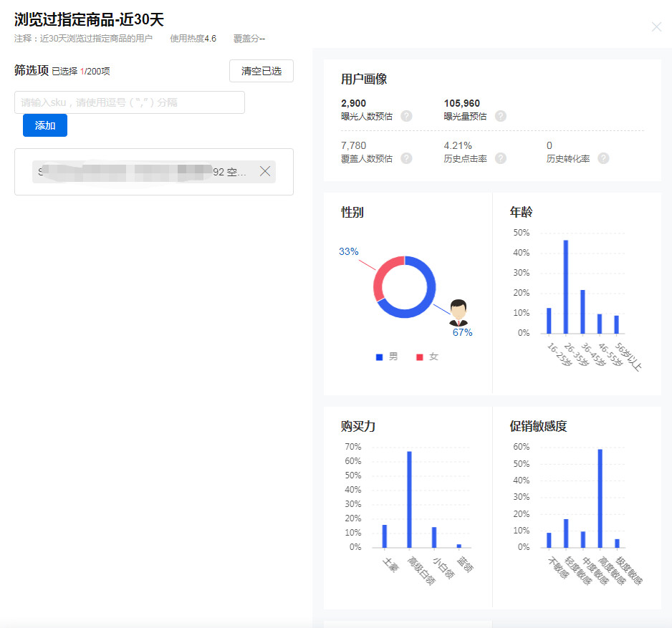The height and width of the screenshot is (628, 672).
Task: Remove the selected SKU tag
Action: (x=264, y=172)
